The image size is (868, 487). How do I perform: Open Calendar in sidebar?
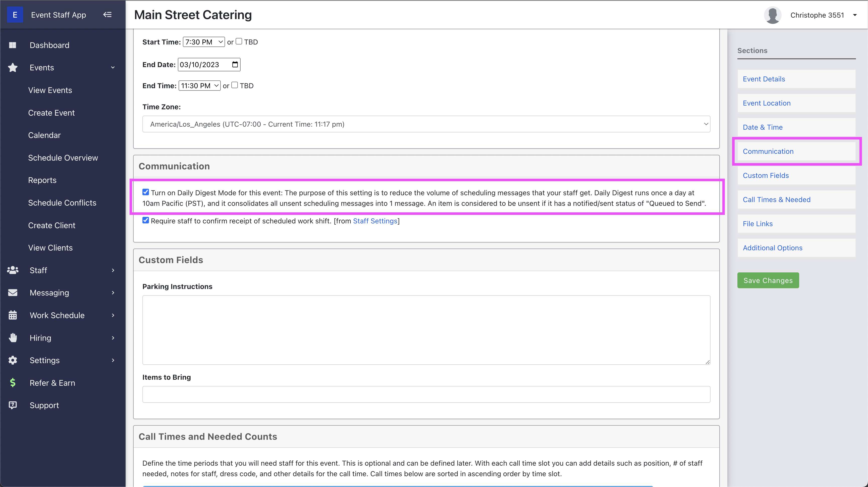click(44, 135)
